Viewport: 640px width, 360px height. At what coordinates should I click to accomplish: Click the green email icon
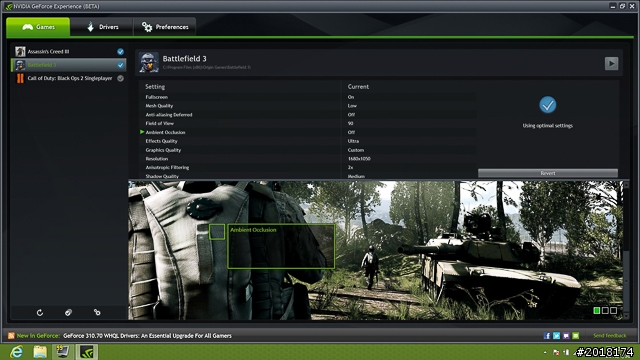(x=576, y=336)
